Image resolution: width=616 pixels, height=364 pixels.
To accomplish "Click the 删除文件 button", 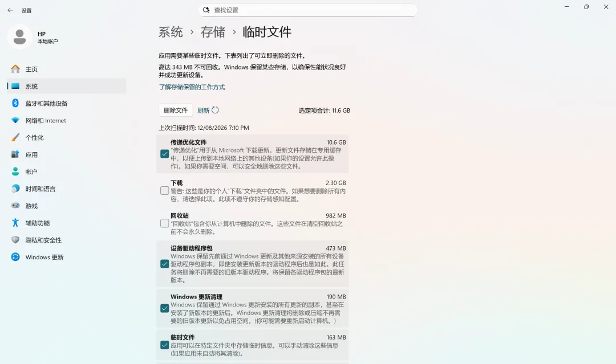I will pyautogui.click(x=176, y=110).
